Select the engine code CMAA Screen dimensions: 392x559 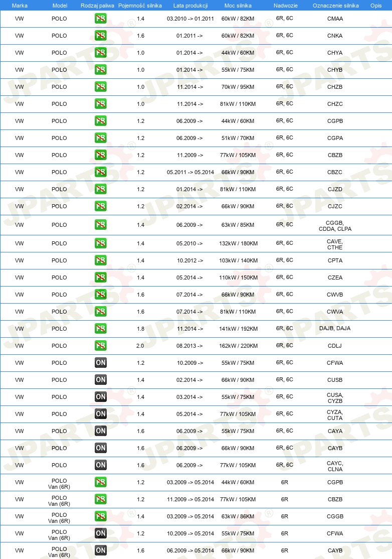[x=335, y=19]
